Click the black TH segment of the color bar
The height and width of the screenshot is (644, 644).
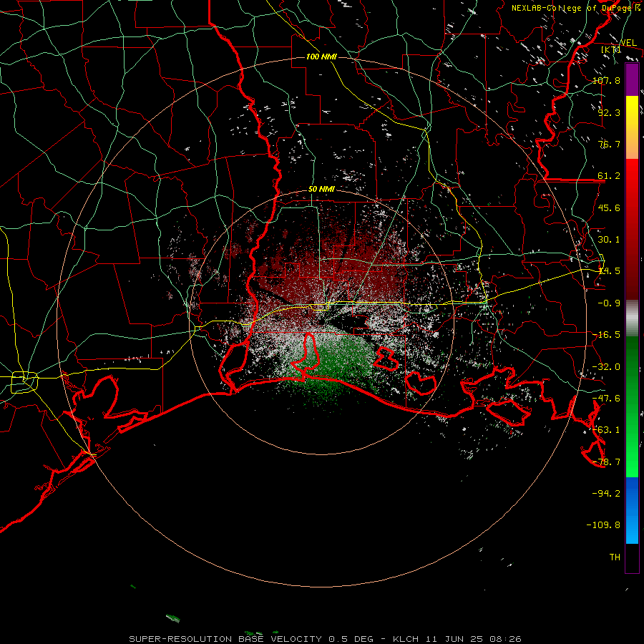632,558
